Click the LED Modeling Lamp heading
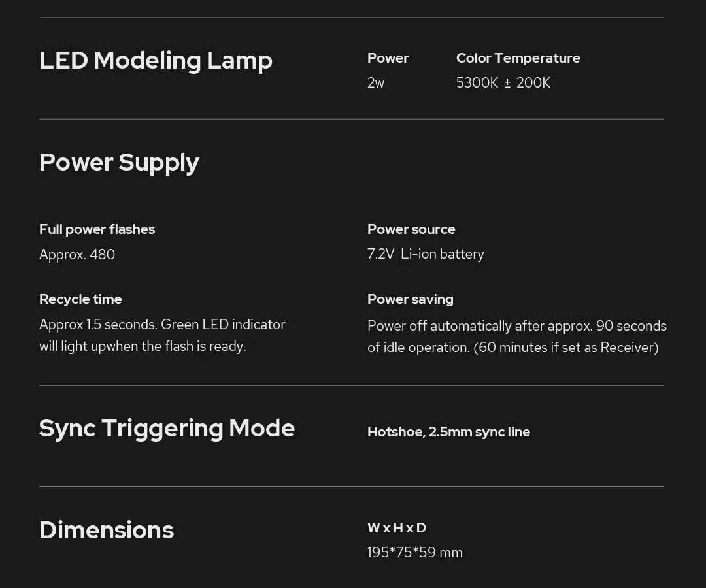706x588 pixels. (156, 61)
